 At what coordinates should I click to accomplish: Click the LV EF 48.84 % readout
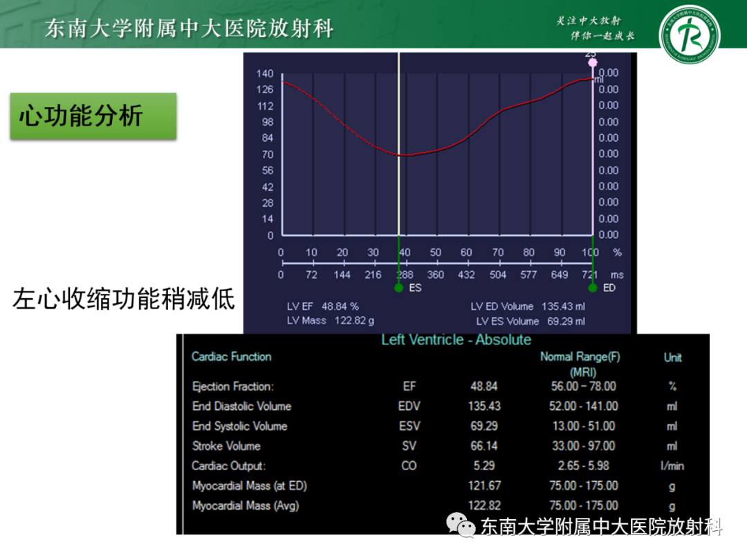[322, 306]
